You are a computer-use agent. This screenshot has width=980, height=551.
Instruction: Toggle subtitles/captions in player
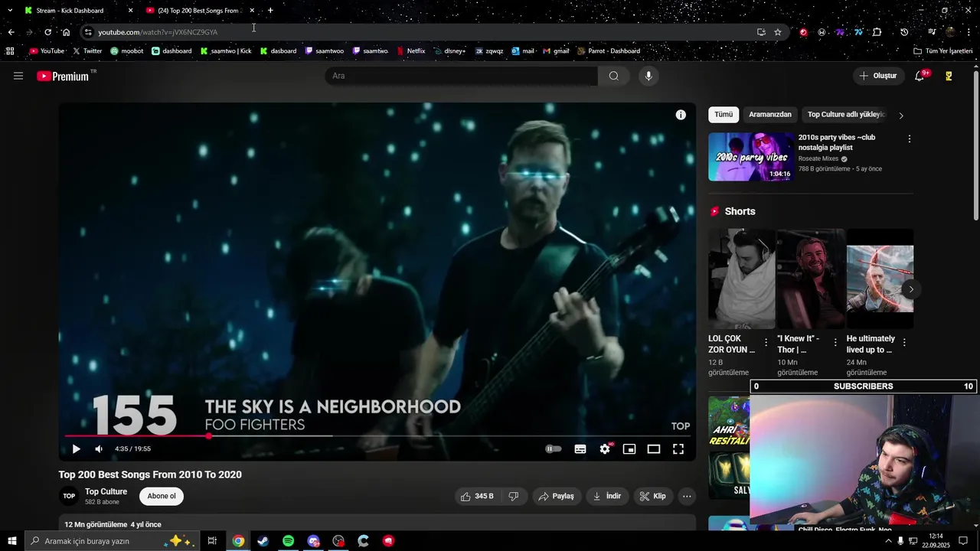580,449
